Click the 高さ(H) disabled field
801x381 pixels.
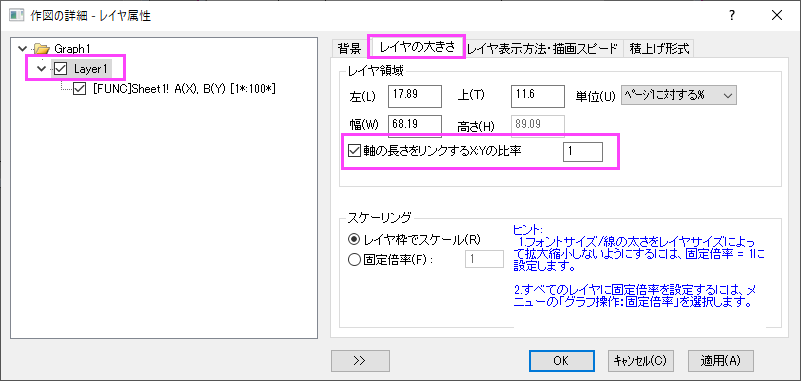pos(537,126)
